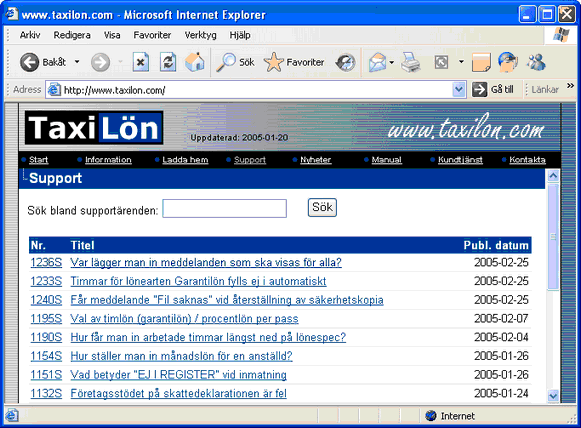The width and height of the screenshot is (581, 428).
Task: Click the Sök button beside search field
Action: click(322, 207)
